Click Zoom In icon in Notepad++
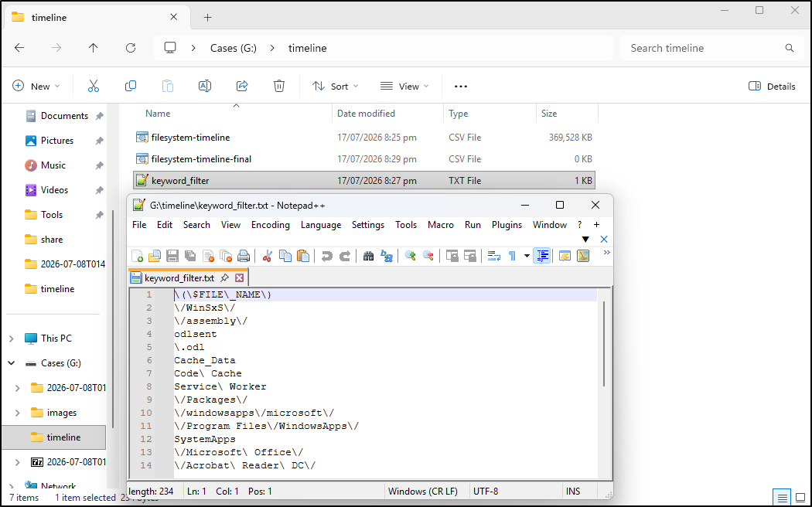 pyautogui.click(x=410, y=256)
